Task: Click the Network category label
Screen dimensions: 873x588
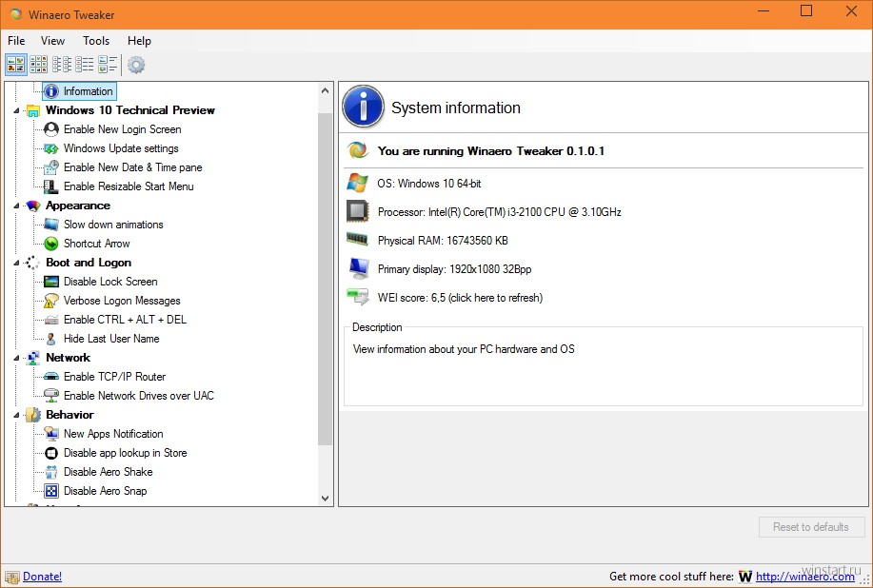Action: 68,358
